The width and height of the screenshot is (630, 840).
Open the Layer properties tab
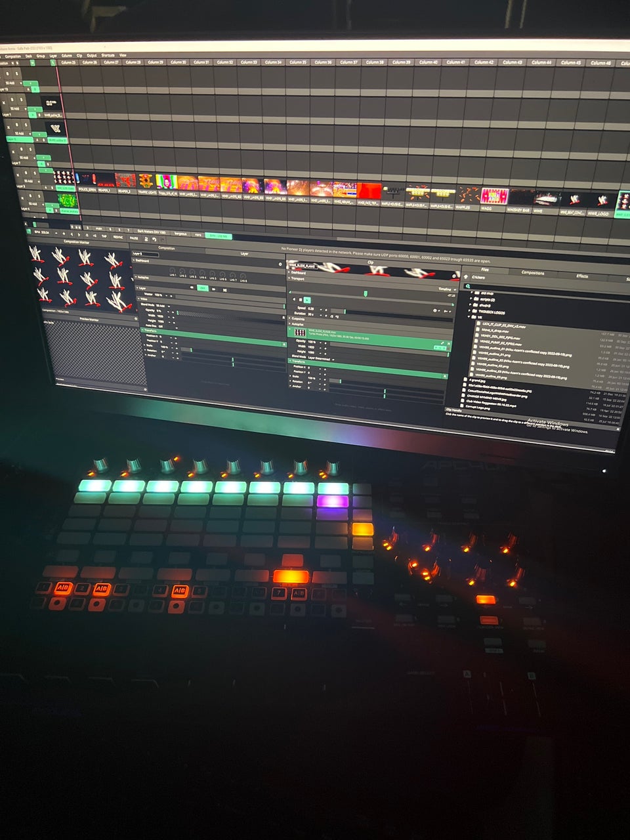coord(244,253)
